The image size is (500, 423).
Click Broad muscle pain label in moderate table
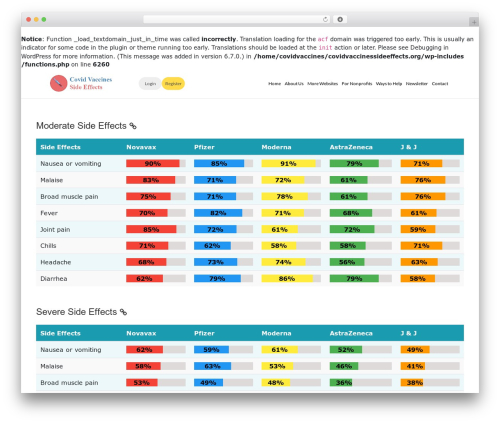pyautogui.click(x=69, y=197)
